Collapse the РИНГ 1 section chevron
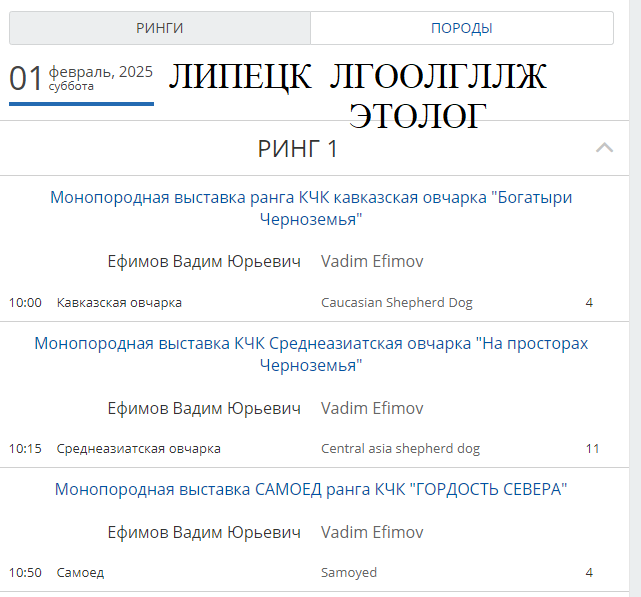 coord(604,148)
